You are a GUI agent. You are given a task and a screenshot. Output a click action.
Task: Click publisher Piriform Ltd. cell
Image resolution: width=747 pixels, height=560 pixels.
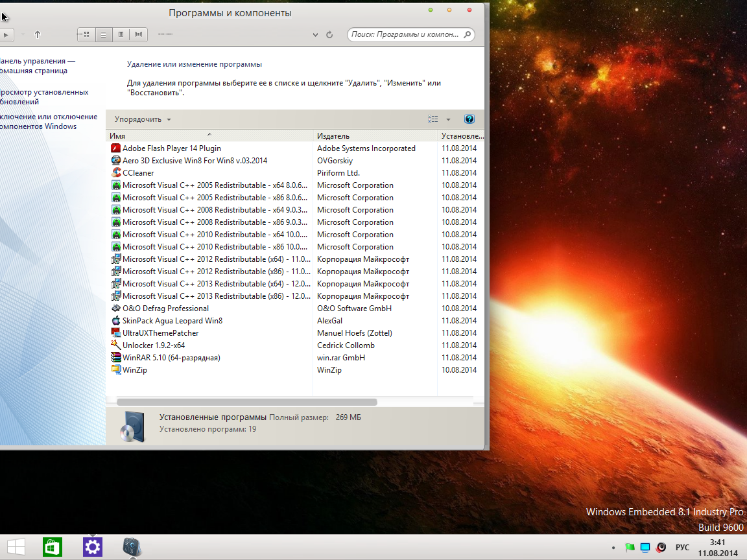coord(338,173)
